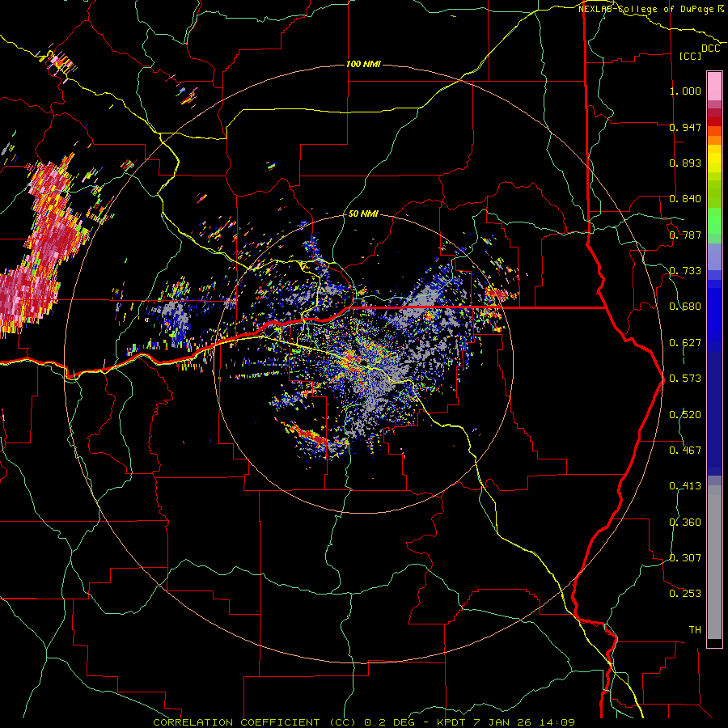This screenshot has width=728, height=728.
Task: Click the 100 NMI range ring label
Action: coord(363,64)
